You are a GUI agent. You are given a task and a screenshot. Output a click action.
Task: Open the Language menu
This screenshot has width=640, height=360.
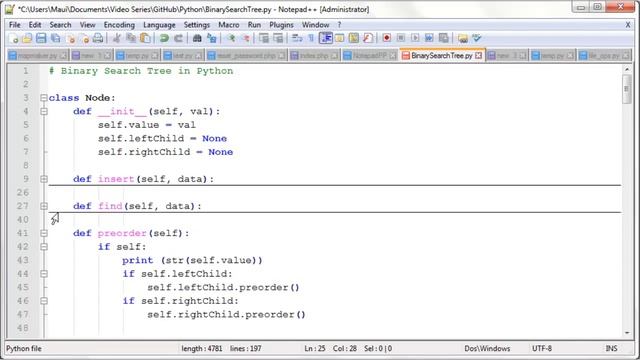click(x=159, y=25)
